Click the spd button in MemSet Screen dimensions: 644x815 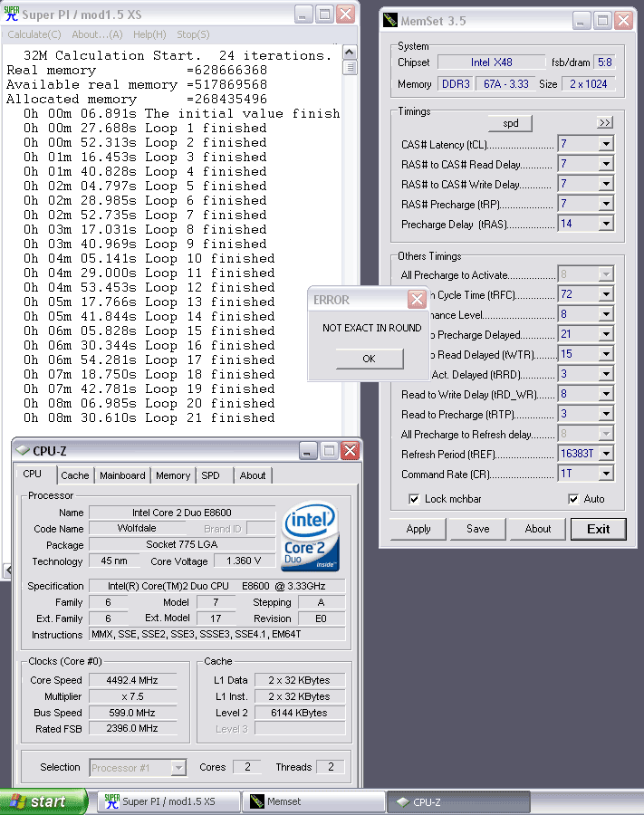tap(511, 123)
